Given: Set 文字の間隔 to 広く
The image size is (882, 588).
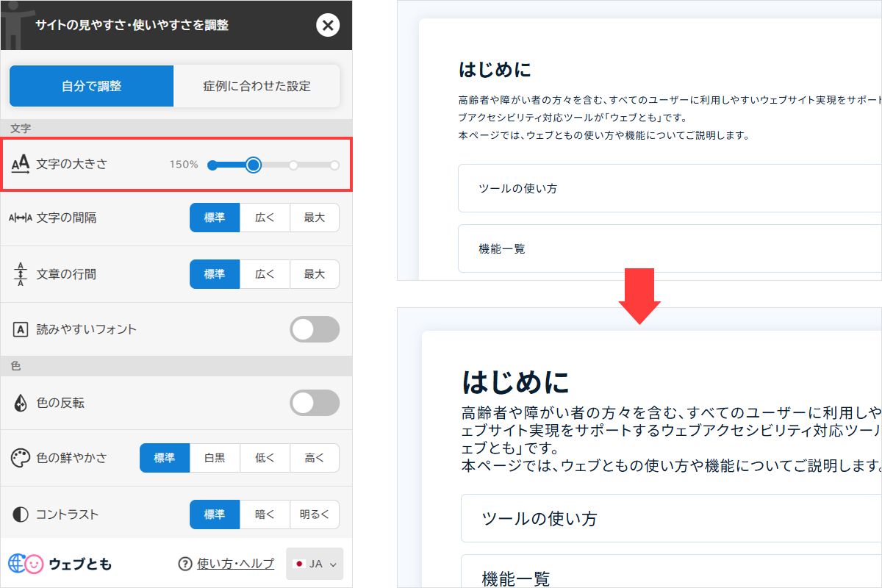Looking at the screenshot, I should 265,218.
